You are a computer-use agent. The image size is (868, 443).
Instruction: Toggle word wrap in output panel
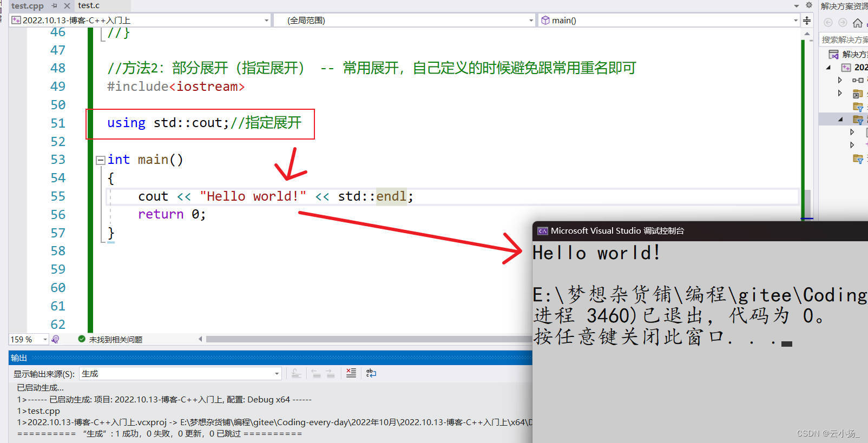click(371, 373)
